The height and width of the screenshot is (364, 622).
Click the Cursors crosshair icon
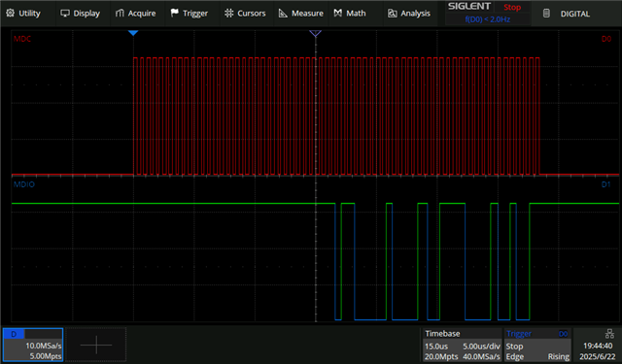coord(229,13)
